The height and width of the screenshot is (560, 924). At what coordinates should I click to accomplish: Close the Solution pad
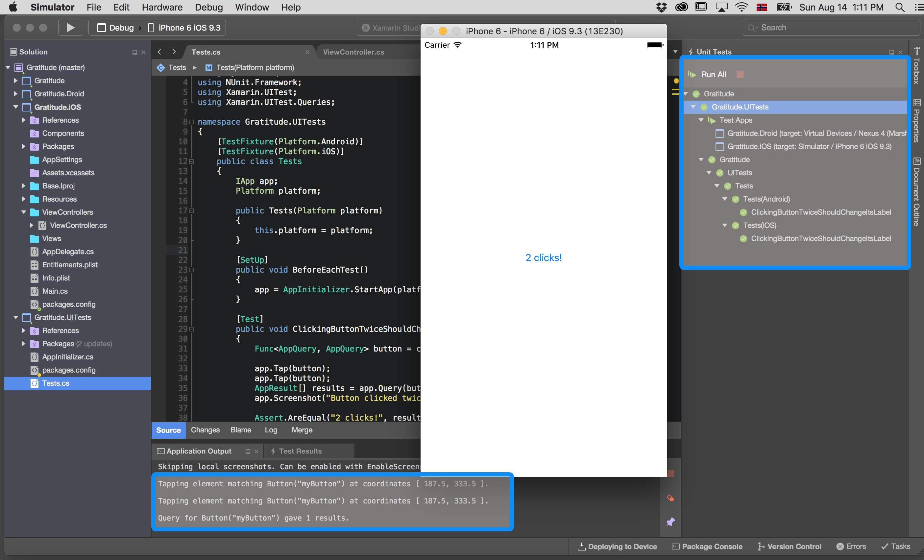pyautogui.click(x=143, y=52)
